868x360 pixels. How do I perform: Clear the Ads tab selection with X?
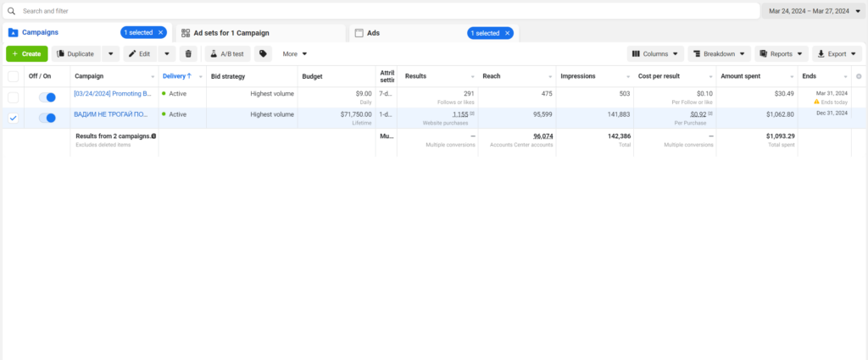(x=507, y=33)
